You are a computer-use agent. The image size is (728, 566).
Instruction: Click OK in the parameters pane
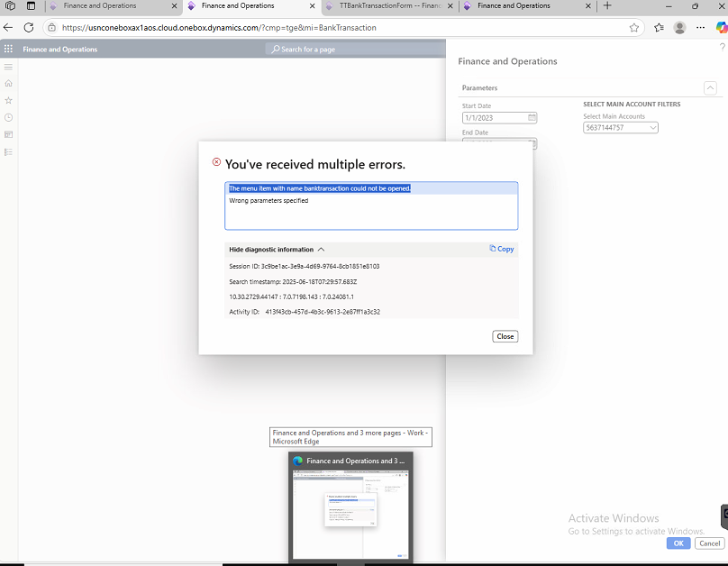[678, 543]
